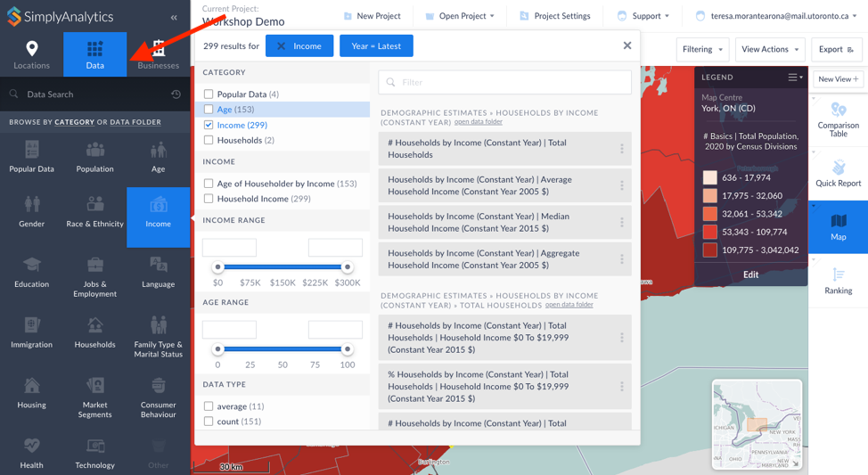
Task: Click the Data Search field
Action: click(95, 94)
